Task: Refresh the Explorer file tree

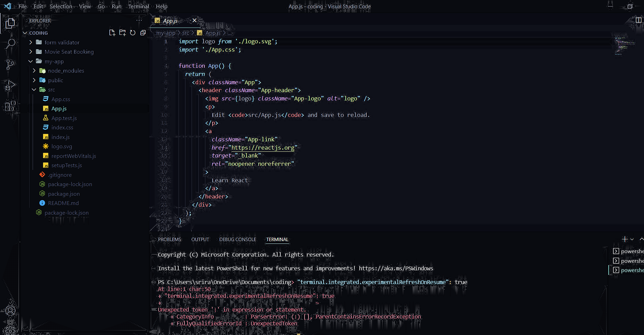Action: pyautogui.click(x=133, y=32)
